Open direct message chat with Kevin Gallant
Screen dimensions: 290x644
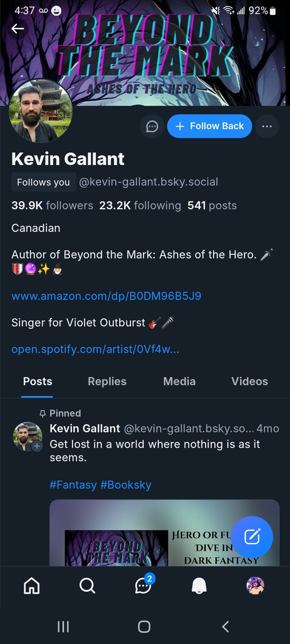(152, 126)
